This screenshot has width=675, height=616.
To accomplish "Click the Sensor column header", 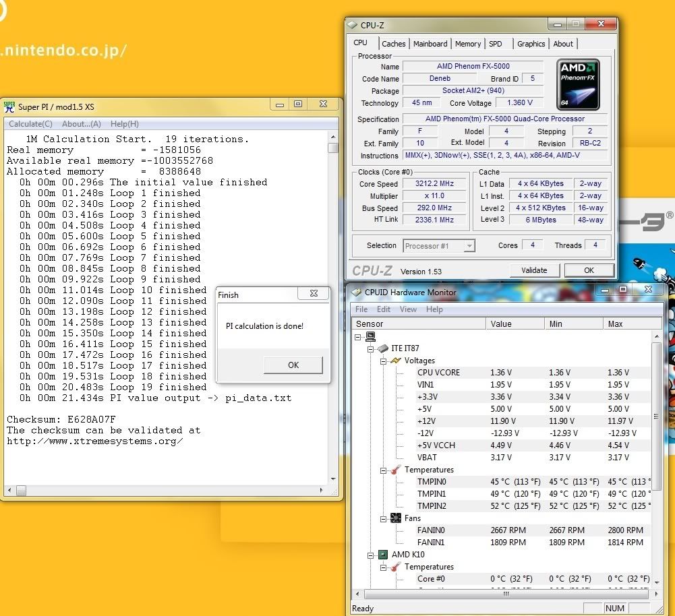I will tap(419, 324).
